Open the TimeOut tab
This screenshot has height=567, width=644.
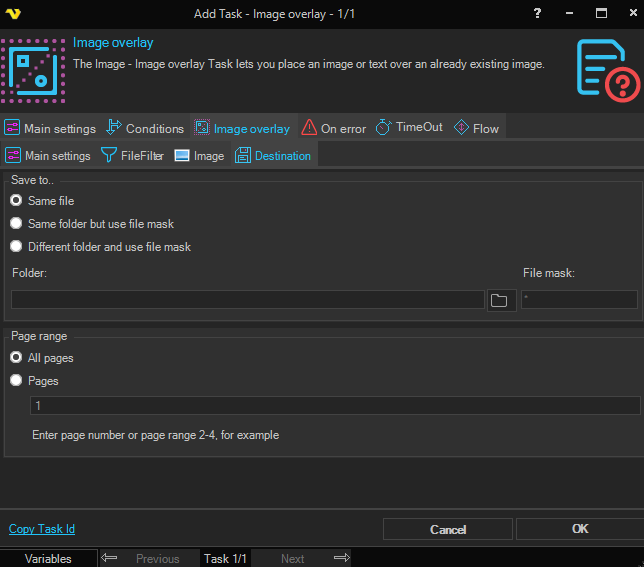[x=409, y=128]
